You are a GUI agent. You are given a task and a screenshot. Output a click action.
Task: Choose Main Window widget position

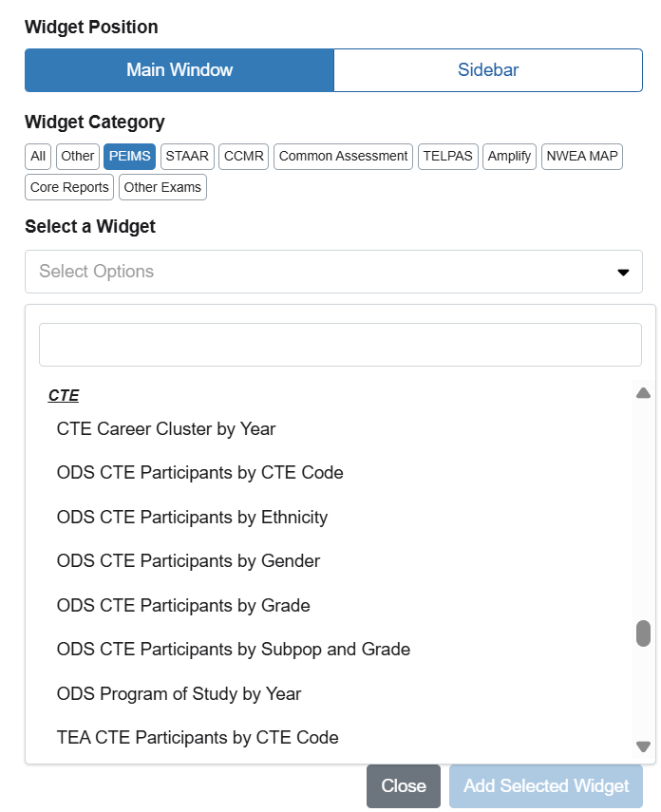[179, 70]
